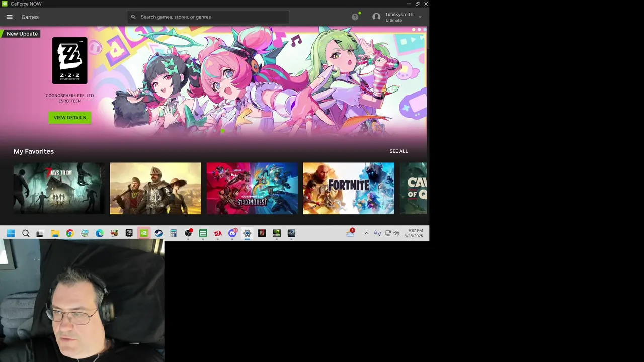Click SEE ALL for My Favorites

pos(398,151)
